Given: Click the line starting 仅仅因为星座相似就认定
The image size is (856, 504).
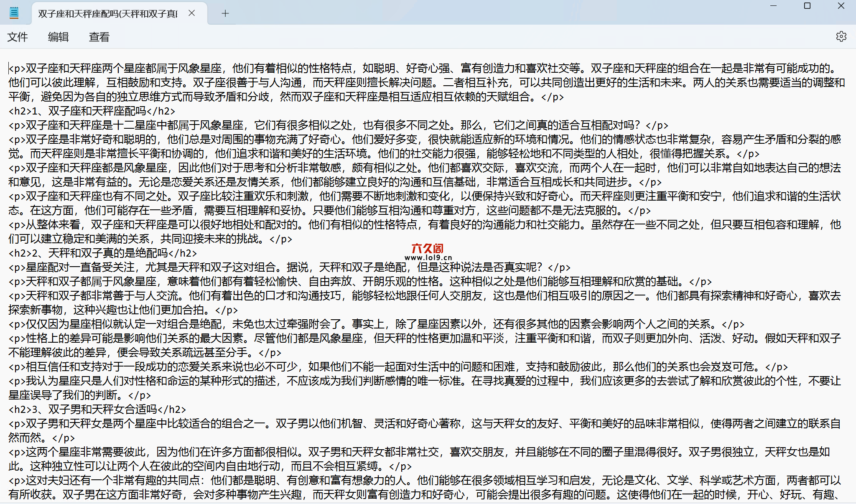Looking at the screenshot, I should (x=377, y=324).
